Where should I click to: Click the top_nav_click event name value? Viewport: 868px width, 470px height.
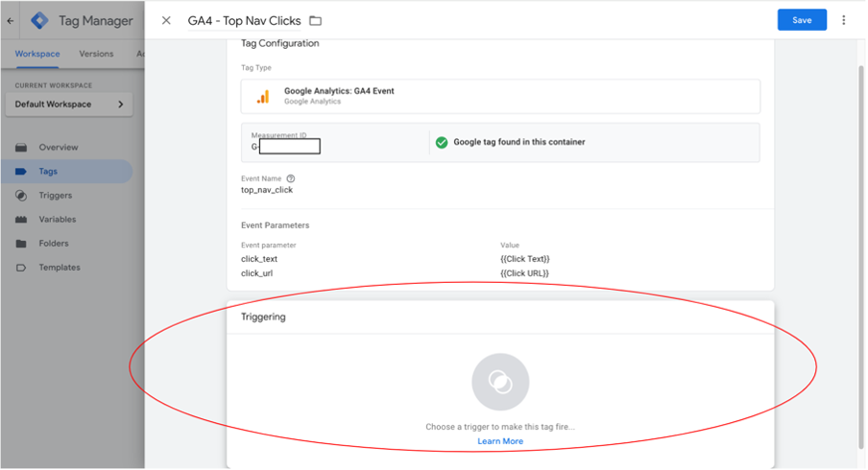pos(267,190)
